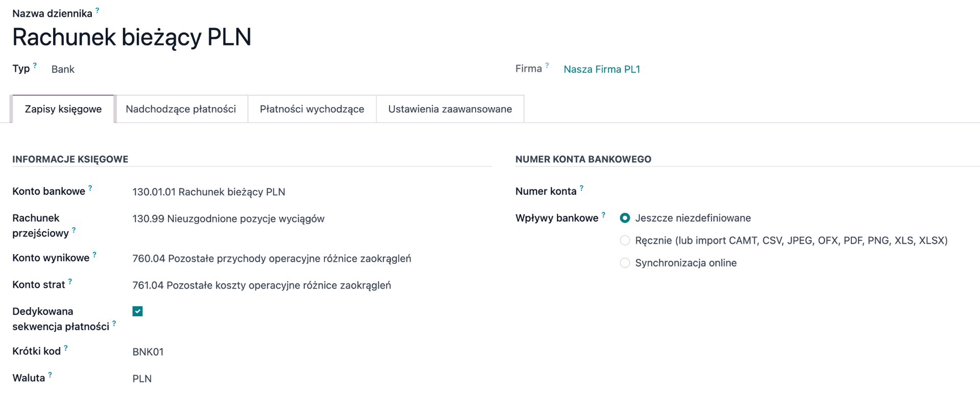Select Ręcznie (lub import CAMT, CSV...) radio option
The height and width of the screenshot is (401, 980).
pyautogui.click(x=625, y=240)
